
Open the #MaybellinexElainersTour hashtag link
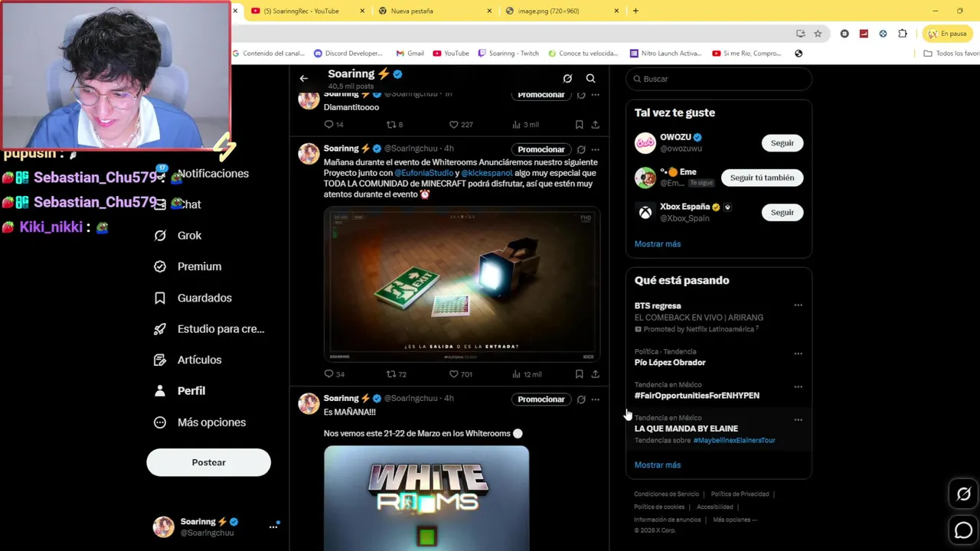pos(734,441)
